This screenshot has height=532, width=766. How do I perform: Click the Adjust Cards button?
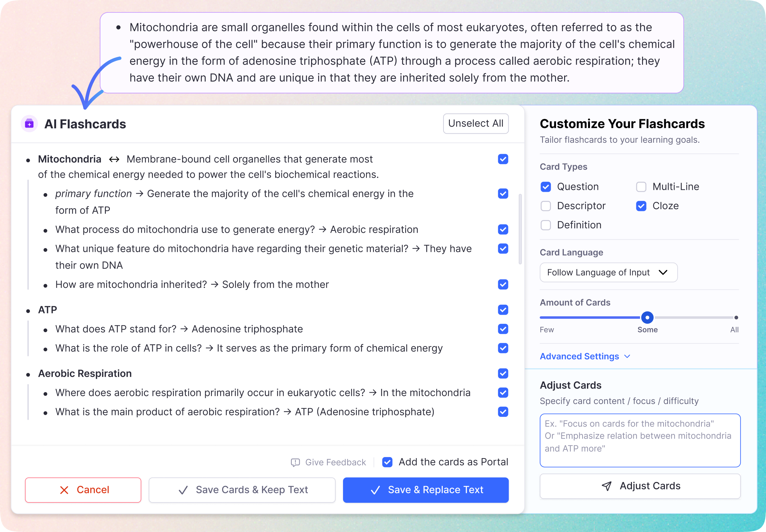640,486
